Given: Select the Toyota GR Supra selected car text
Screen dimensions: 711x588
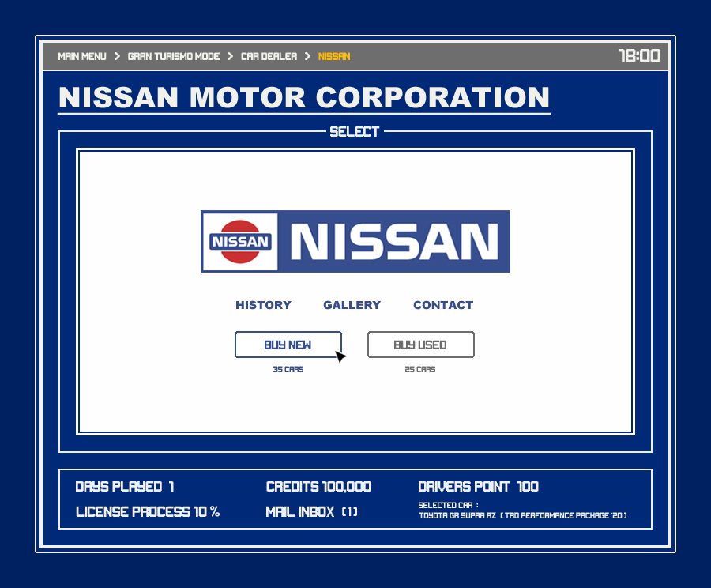Looking at the screenshot, I should (x=522, y=516).
